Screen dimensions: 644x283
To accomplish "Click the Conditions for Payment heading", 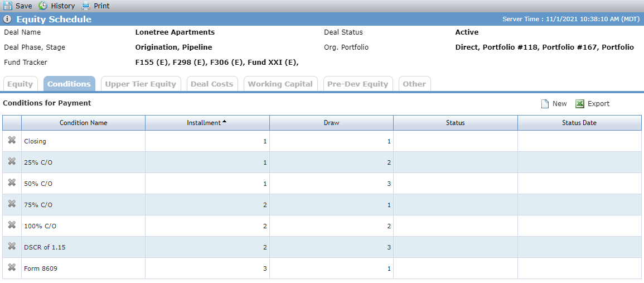I will click(47, 103).
